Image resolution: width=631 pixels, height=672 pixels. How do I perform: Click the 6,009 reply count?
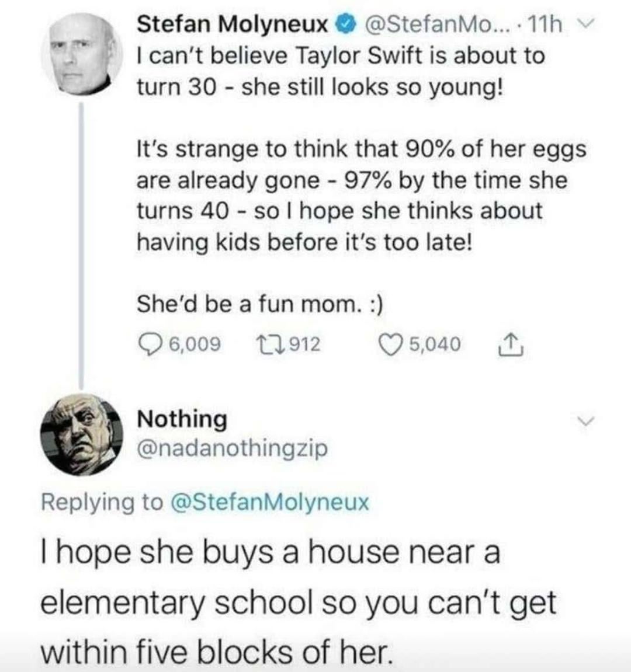click(194, 344)
